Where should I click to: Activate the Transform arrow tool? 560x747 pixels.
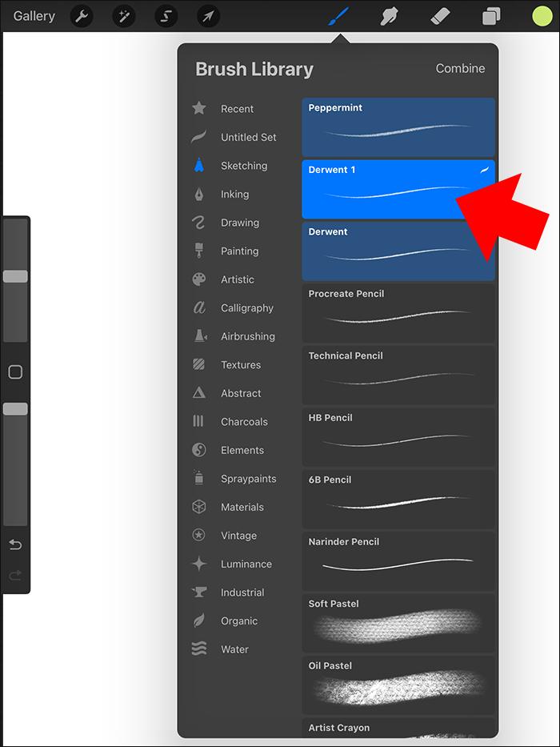[x=209, y=17]
